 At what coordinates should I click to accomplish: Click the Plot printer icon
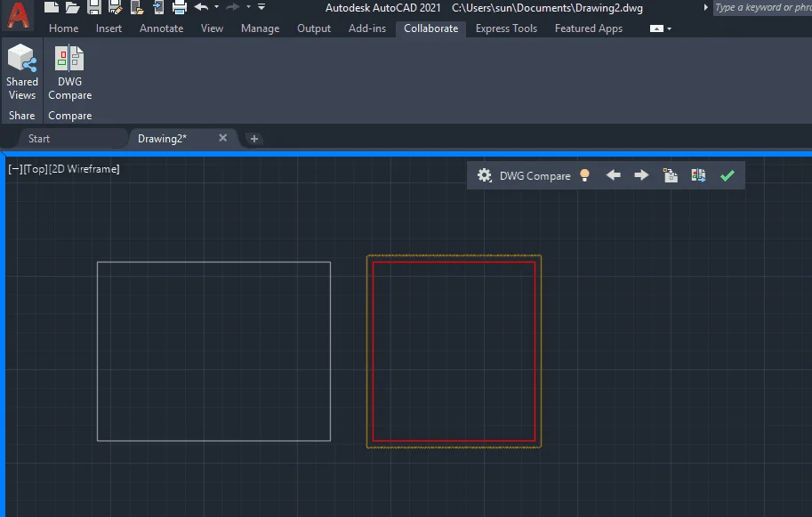180,7
